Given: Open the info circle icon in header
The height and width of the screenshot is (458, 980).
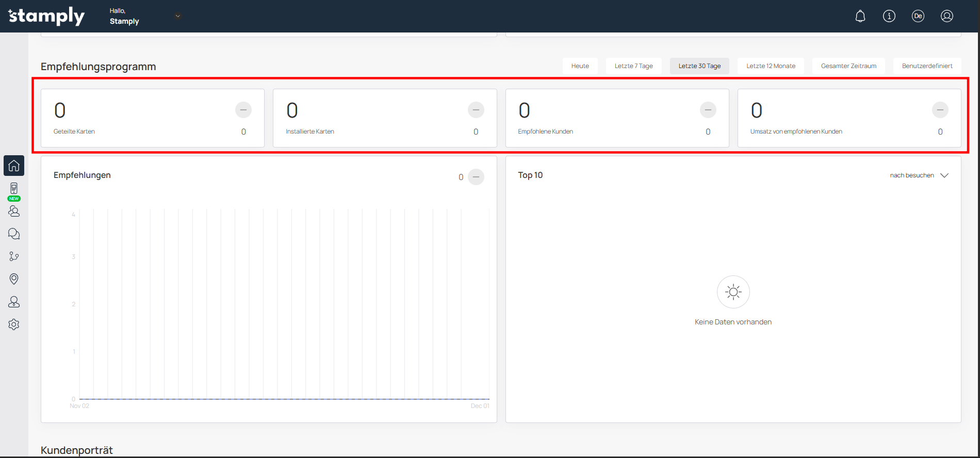Looking at the screenshot, I should click(x=889, y=16).
